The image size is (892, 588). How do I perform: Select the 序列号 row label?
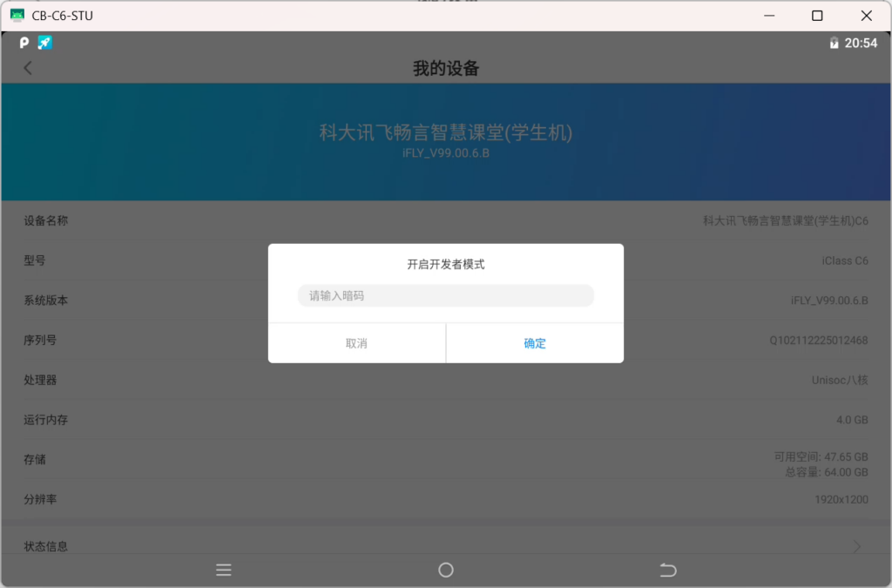pyautogui.click(x=40, y=340)
